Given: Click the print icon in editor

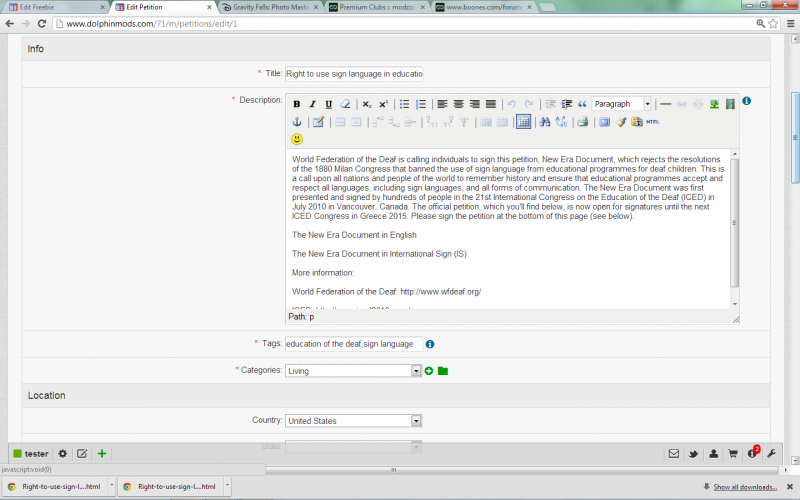Looking at the screenshot, I should pyautogui.click(x=583, y=122).
